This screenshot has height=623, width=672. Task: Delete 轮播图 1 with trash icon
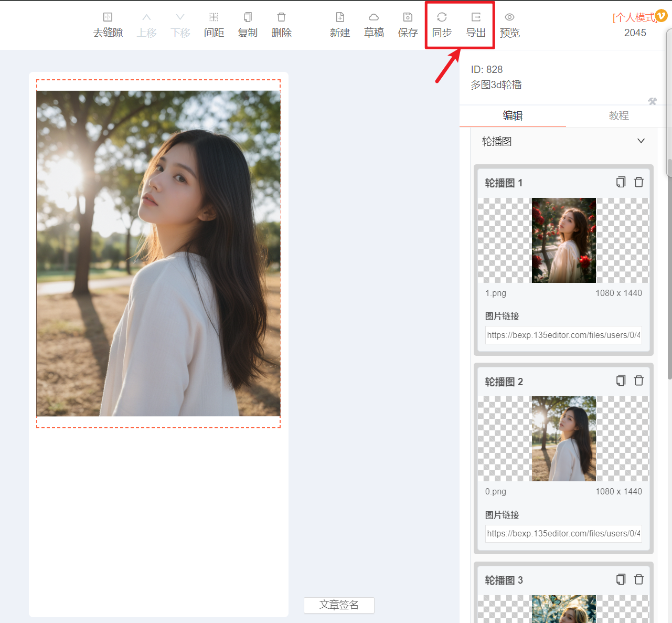pyautogui.click(x=639, y=182)
